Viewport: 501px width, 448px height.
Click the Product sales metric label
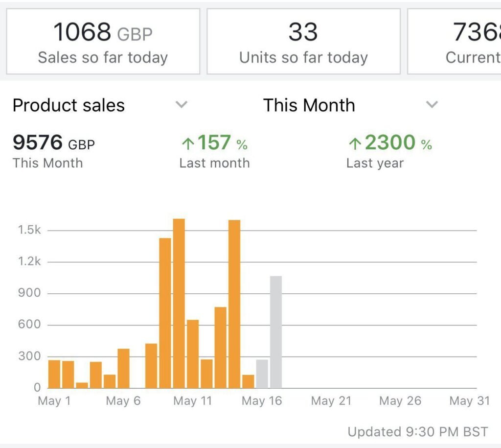pyautogui.click(x=68, y=105)
